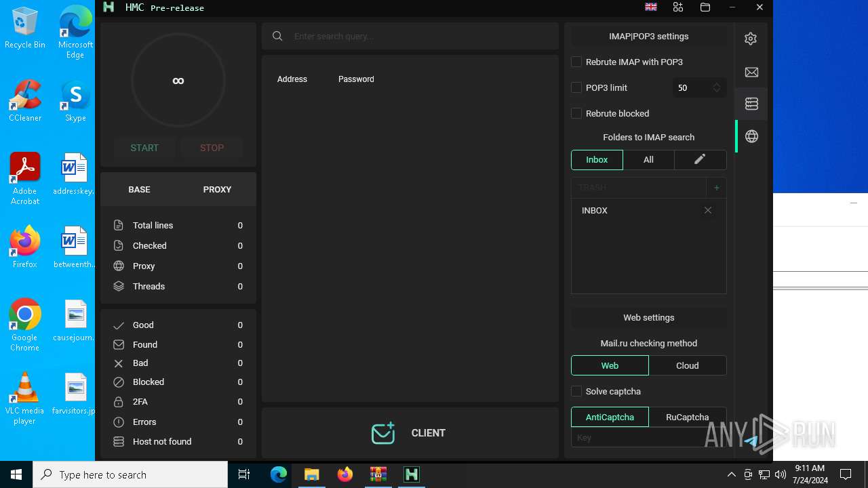Click the Windows taskbar search box

130,474
